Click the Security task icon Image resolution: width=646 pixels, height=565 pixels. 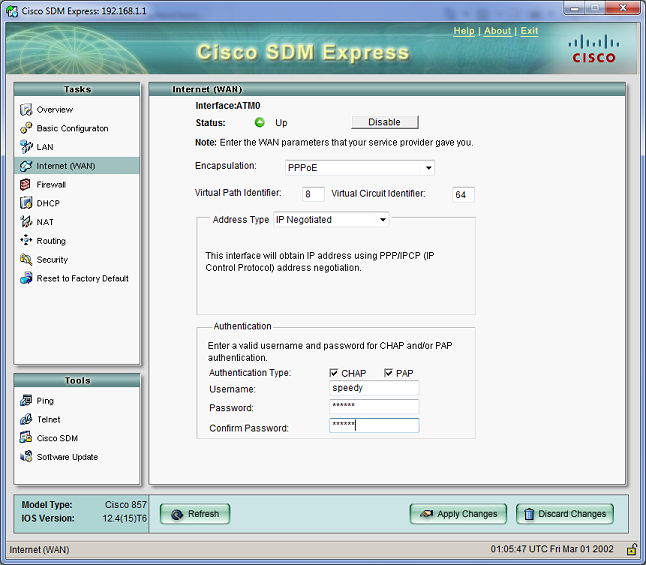pyautogui.click(x=26, y=260)
